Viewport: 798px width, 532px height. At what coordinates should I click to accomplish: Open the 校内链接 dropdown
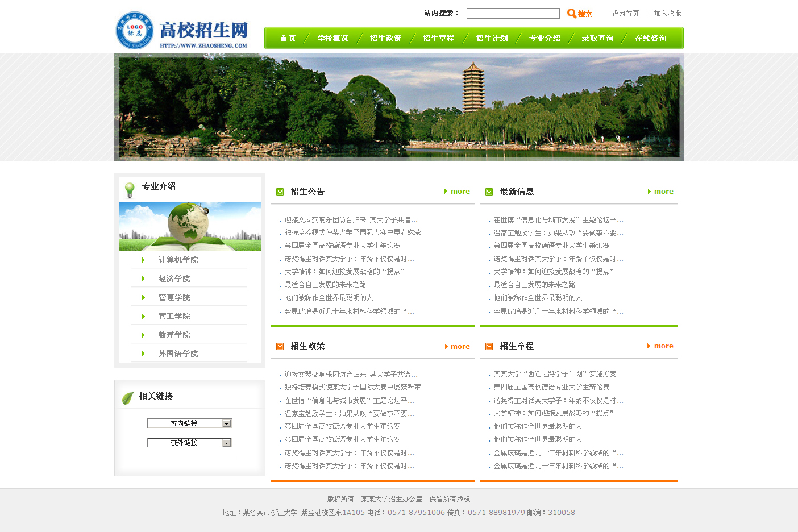click(189, 423)
